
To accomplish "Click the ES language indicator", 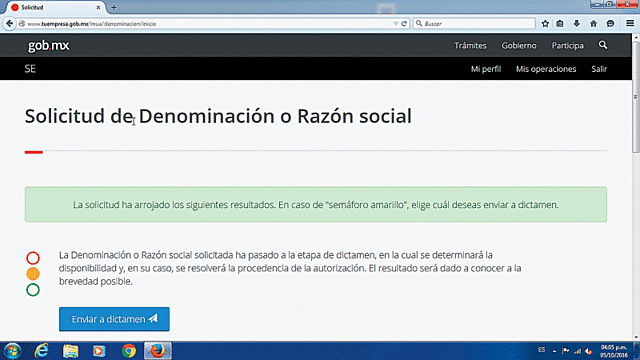I will 542,350.
